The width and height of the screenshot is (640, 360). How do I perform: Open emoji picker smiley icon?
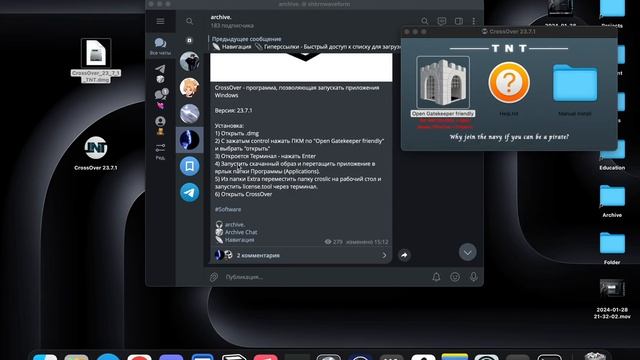[455, 277]
